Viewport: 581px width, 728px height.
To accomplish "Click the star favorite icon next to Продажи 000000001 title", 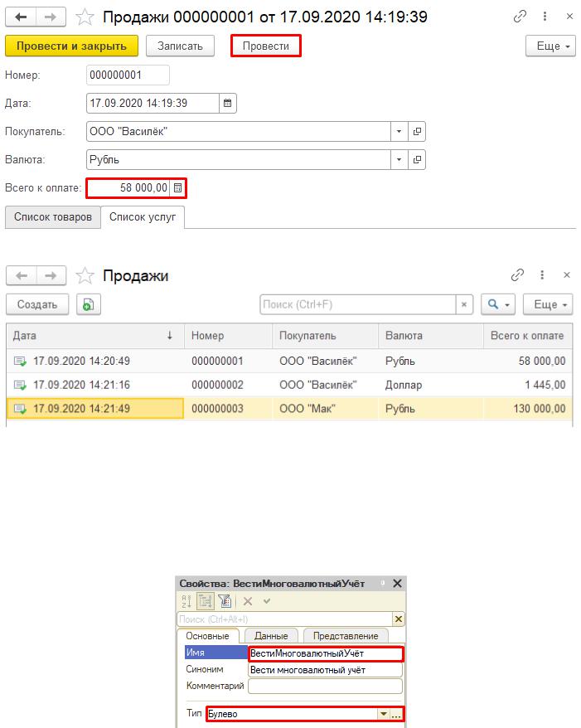I will click(x=85, y=17).
